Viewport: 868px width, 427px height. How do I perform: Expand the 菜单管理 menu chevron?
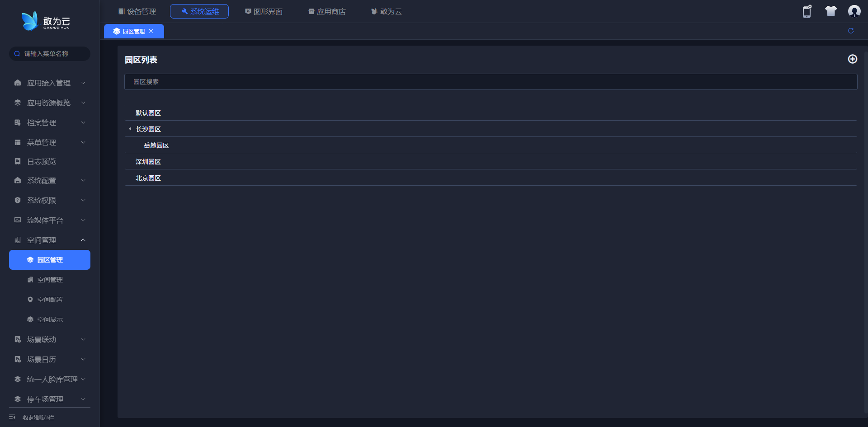[x=83, y=142]
